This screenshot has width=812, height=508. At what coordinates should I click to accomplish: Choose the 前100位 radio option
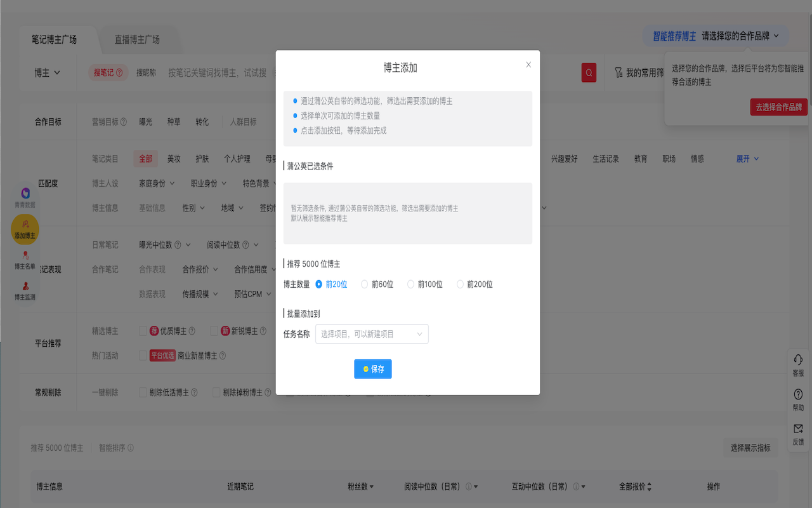tap(410, 284)
